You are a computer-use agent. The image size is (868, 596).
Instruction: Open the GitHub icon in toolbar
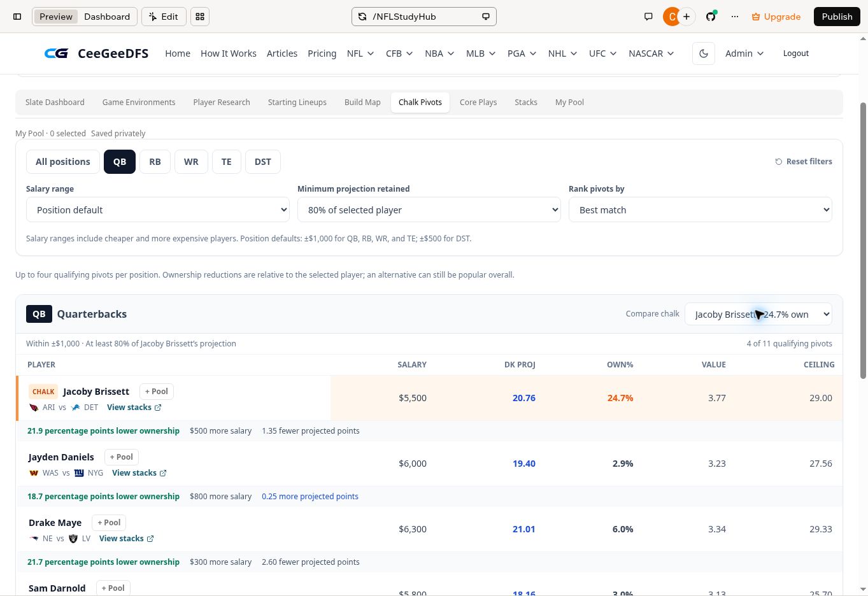(x=711, y=17)
